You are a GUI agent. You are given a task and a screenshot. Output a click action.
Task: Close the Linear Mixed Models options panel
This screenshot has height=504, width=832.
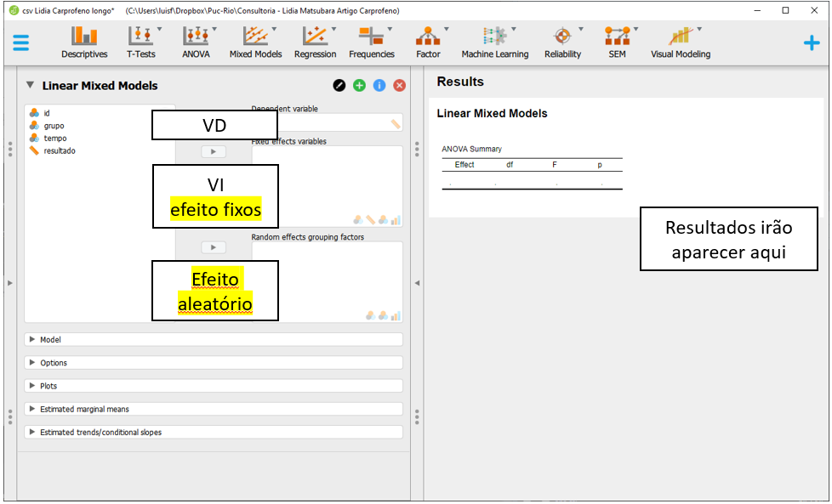point(399,86)
